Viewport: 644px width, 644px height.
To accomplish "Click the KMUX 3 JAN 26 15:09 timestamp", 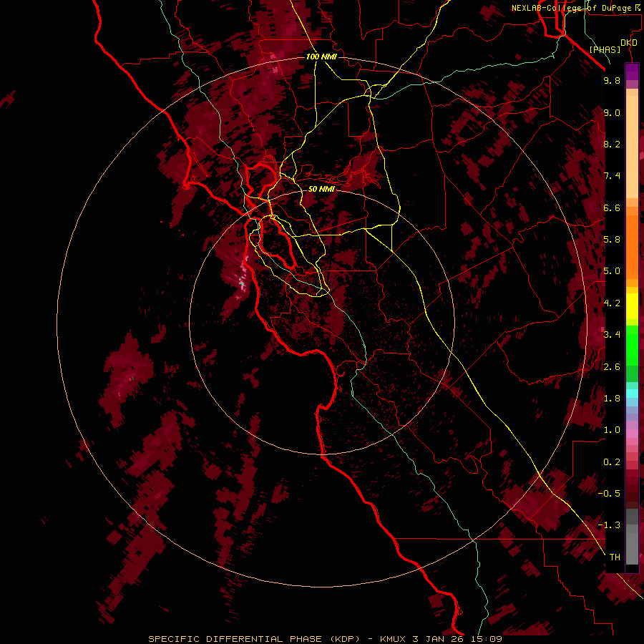I will click(x=441, y=639).
